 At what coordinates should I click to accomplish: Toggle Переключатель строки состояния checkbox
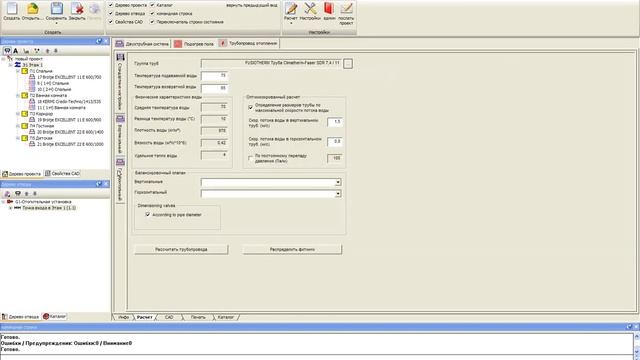click(152, 22)
